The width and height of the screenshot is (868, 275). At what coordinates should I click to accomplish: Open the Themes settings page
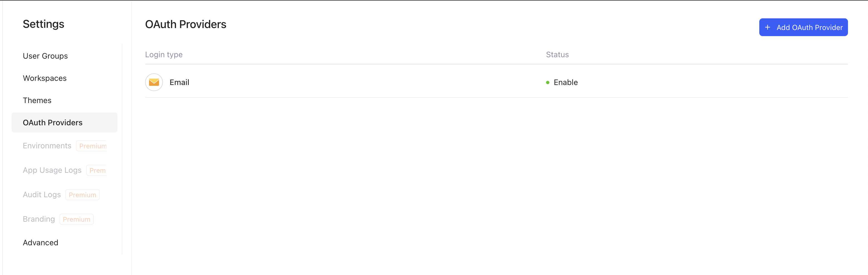pos(37,100)
